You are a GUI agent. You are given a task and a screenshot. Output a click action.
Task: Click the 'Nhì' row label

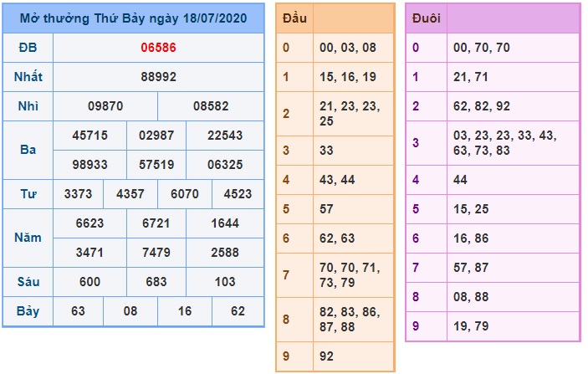28,106
